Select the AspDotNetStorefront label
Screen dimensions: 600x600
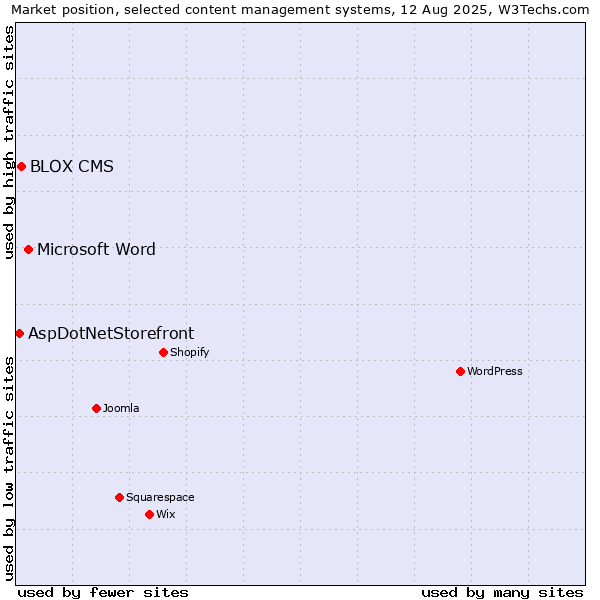tap(111, 334)
